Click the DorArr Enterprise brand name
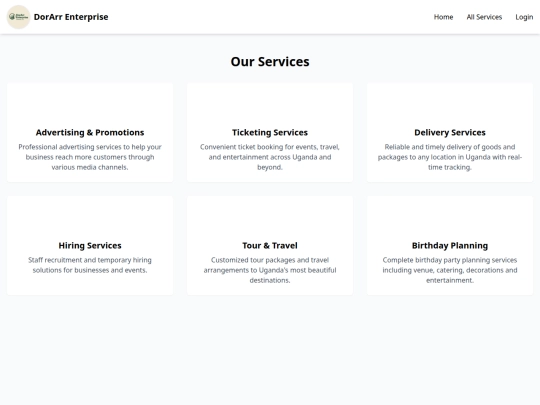Screen dimensions: 540x405 (71, 17)
